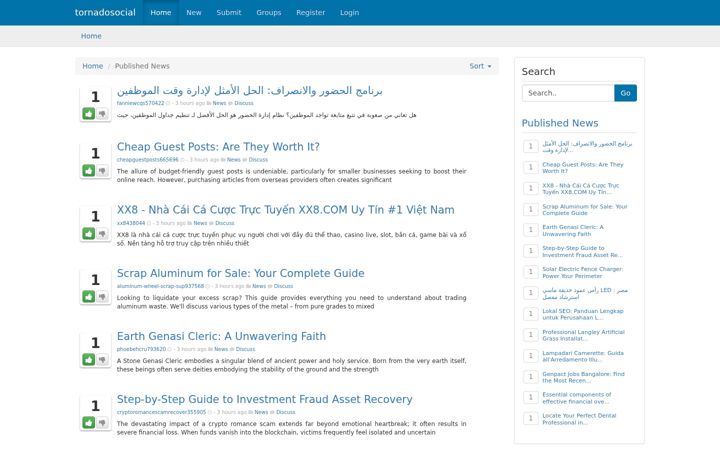Open sidebar link Earth Genasi Cleric

[x=573, y=231]
